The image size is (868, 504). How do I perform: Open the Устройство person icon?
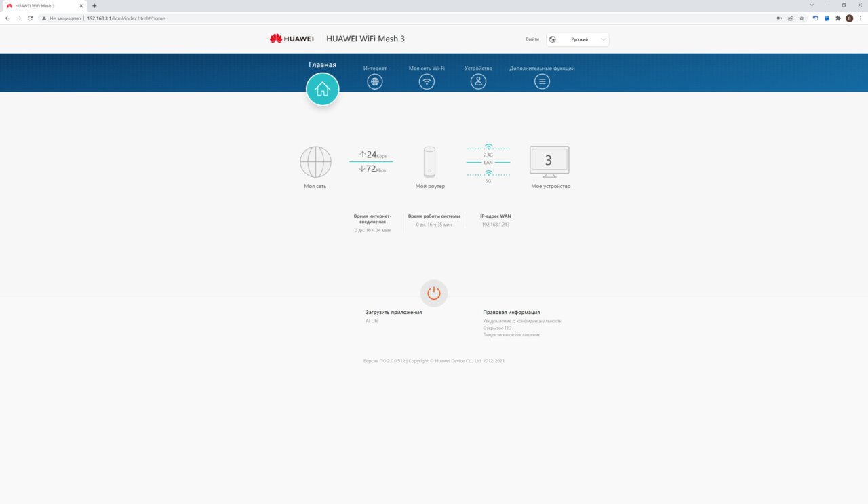point(478,81)
